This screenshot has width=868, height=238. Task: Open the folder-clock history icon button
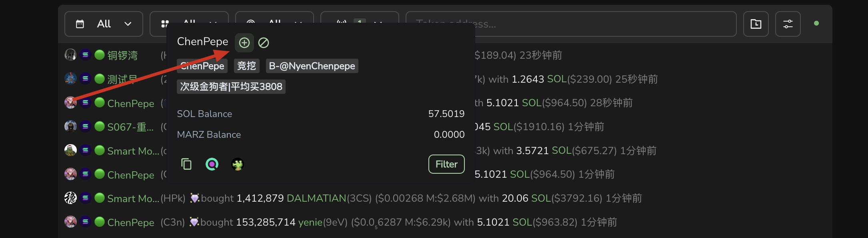[x=756, y=24]
